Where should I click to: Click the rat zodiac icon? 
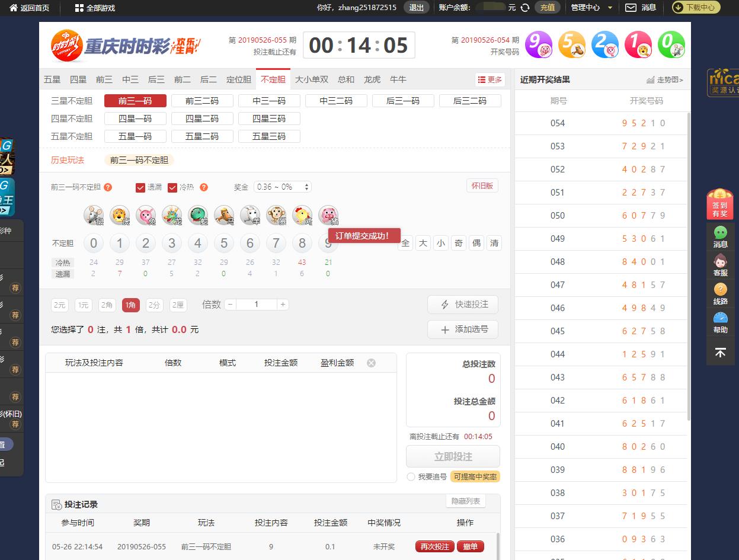click(93, 215)
